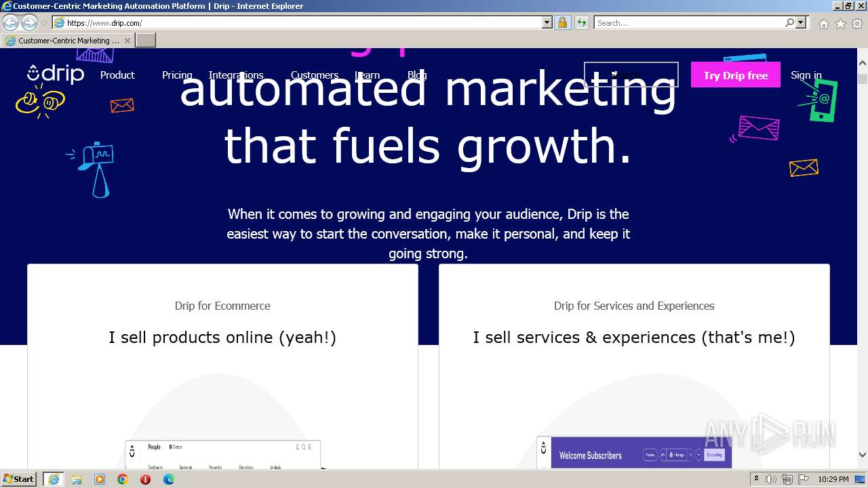868x488 pixels.
Task: Open the Pricing page link
Action: (177, 75)
